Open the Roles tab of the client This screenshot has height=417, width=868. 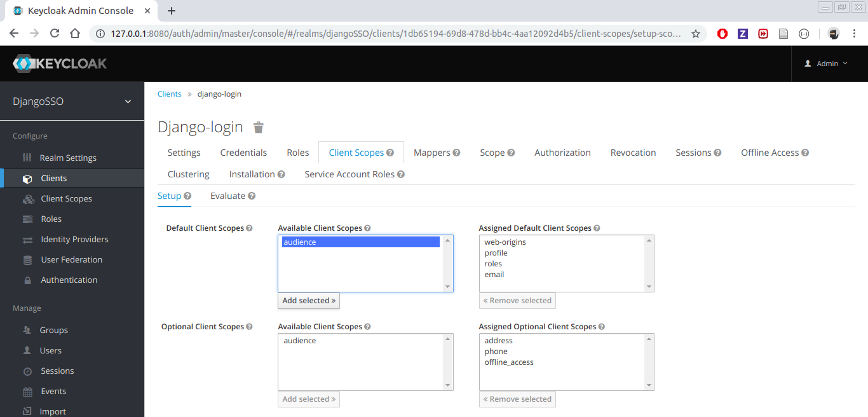pos(298,153)
